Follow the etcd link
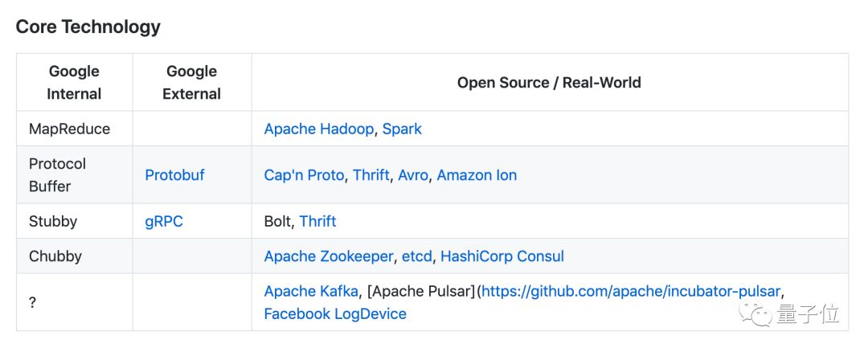The width and height of the screenshot is (868, 352). [x=417, y=256]
